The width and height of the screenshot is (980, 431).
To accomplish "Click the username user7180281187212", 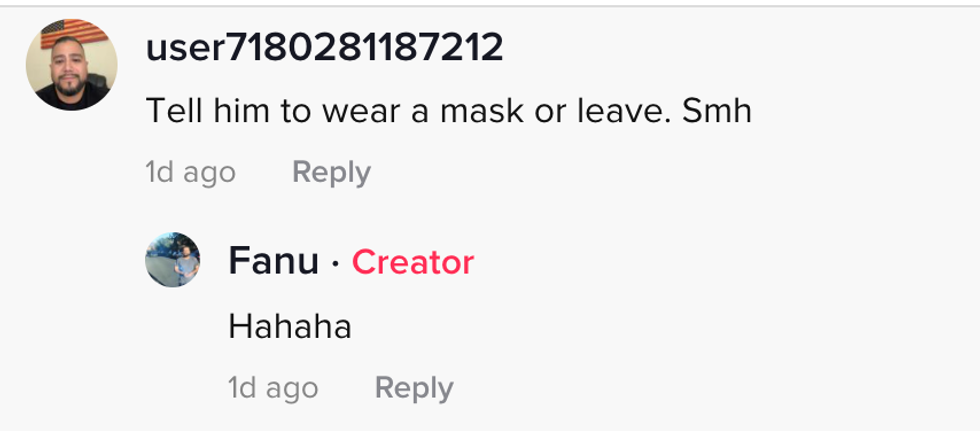I will (324, 48).
